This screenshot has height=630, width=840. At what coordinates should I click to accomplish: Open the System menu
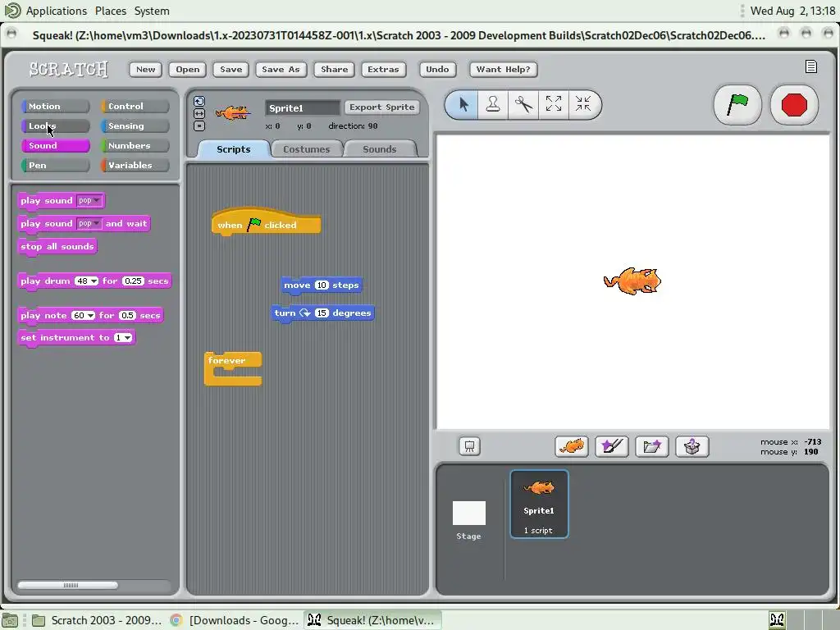coord(152,11)
